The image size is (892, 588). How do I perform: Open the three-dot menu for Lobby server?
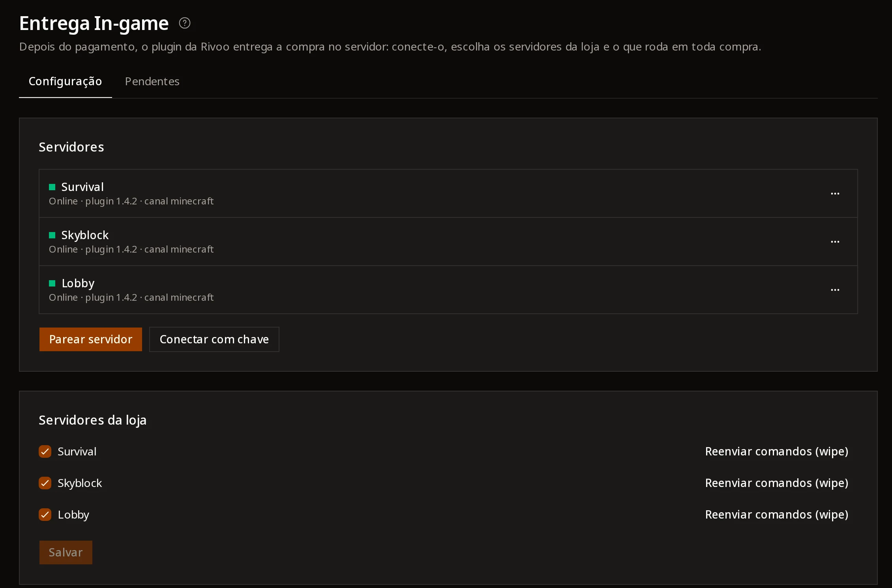pos(835,290)
